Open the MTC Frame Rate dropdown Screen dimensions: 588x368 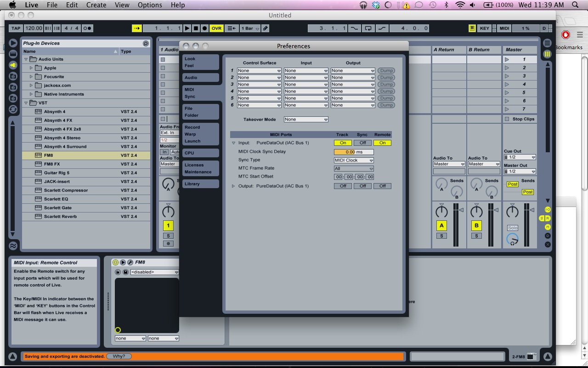point(354,169)
